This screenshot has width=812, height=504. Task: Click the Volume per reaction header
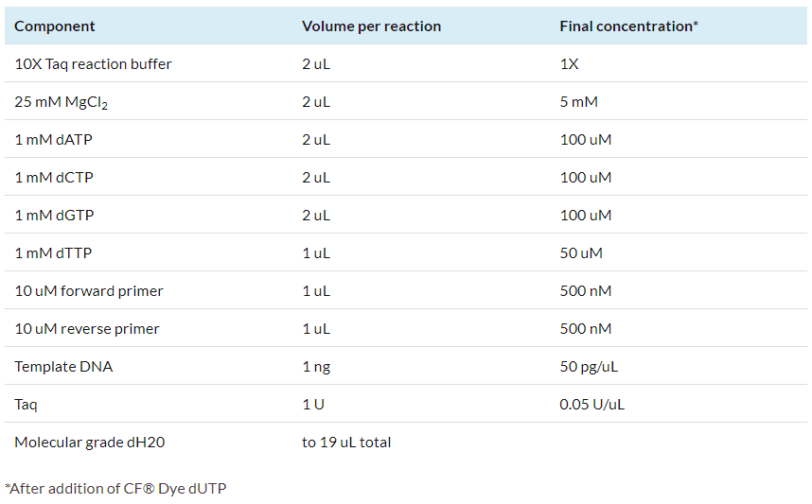(x=371, y=26)
